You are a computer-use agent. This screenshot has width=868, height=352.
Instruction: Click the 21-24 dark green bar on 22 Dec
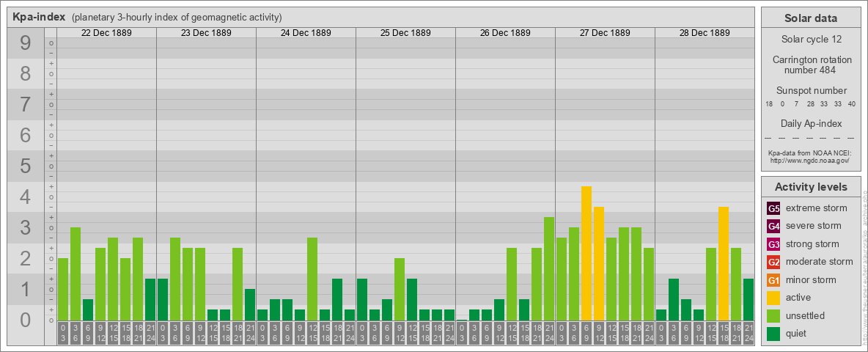(150, 299)
